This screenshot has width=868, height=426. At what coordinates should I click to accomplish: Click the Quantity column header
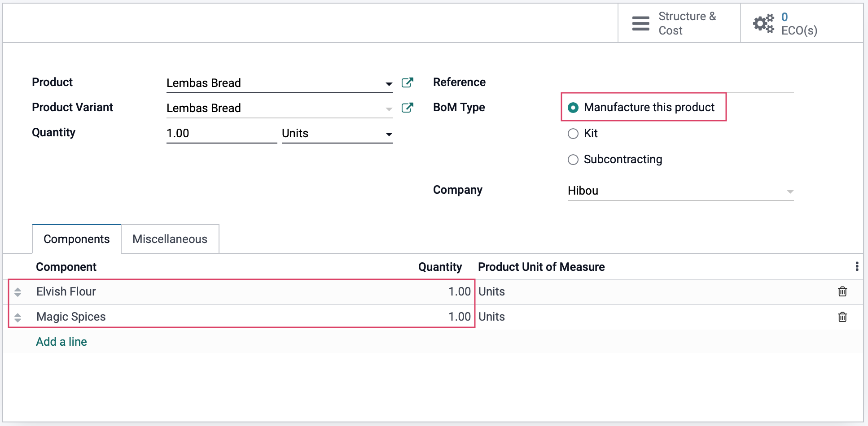[x=440, y=267]
